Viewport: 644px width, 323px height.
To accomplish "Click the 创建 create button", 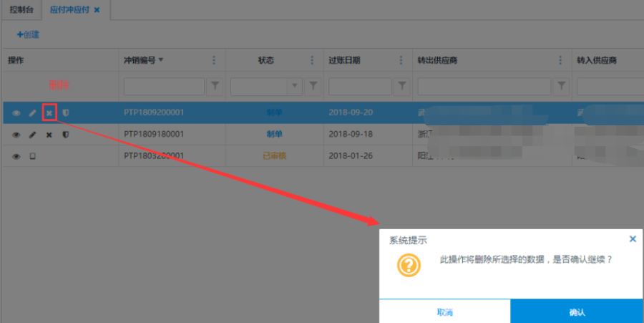I will 29,34.
